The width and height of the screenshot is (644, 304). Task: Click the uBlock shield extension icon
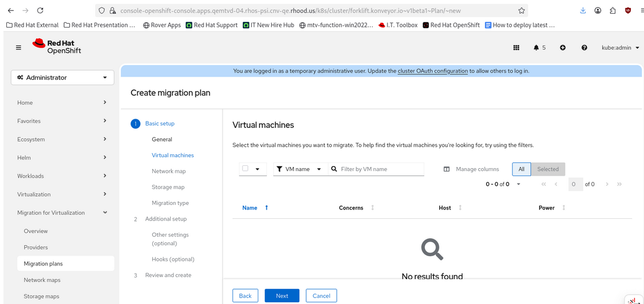(628, 10)
